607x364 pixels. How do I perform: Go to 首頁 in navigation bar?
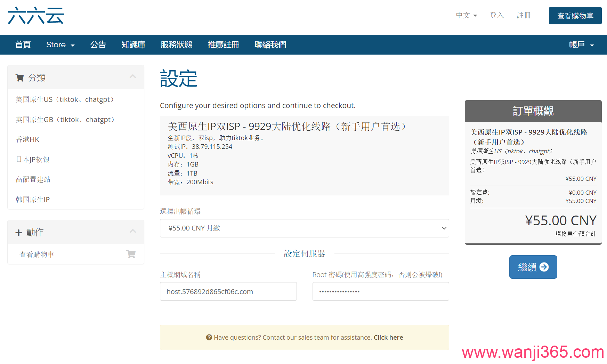click(23, 45)
